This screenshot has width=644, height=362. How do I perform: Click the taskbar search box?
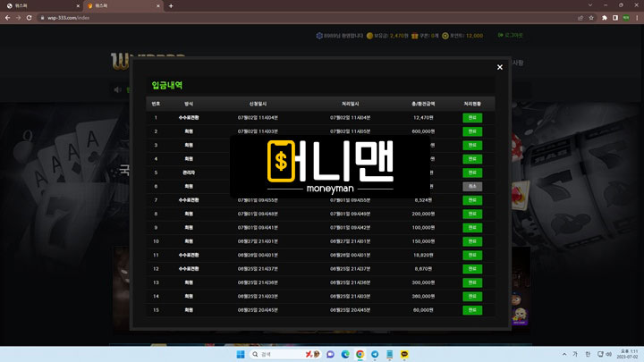(285, 354)
